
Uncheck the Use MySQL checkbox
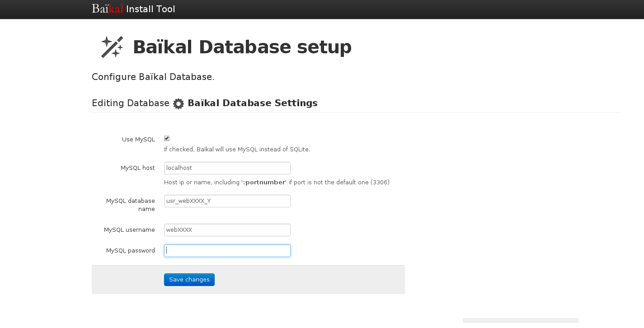[x=167, y=139]
